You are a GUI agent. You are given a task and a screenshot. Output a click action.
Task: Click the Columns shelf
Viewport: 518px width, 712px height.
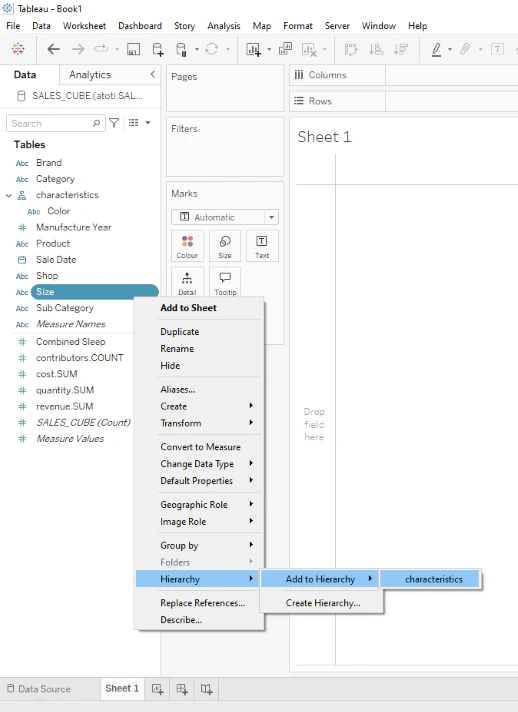404,75
